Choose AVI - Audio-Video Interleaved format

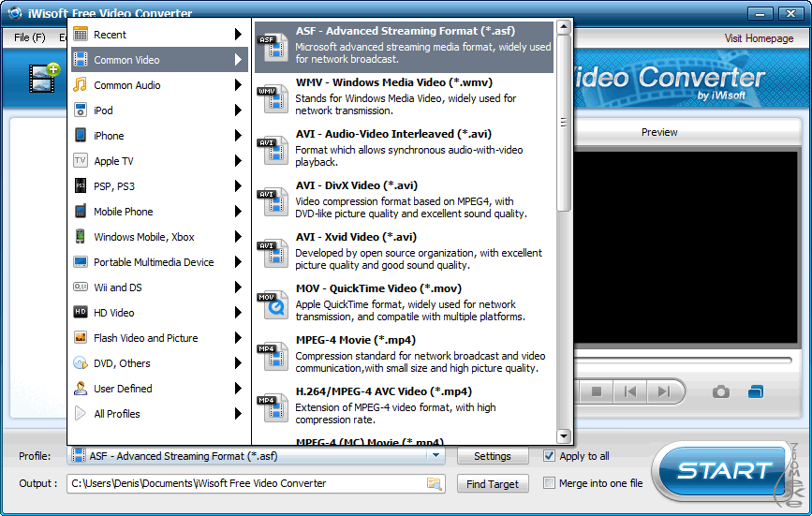coord(404,150)
